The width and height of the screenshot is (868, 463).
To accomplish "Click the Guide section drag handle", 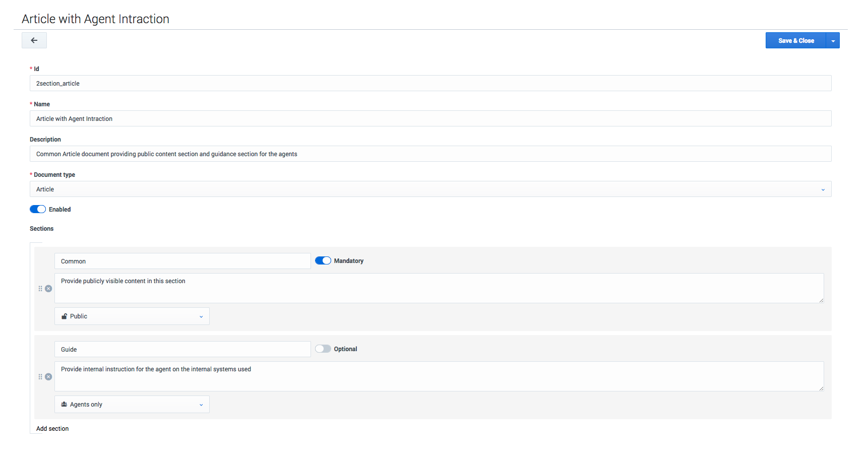I will pyautogui.click(x=40, y=377).
